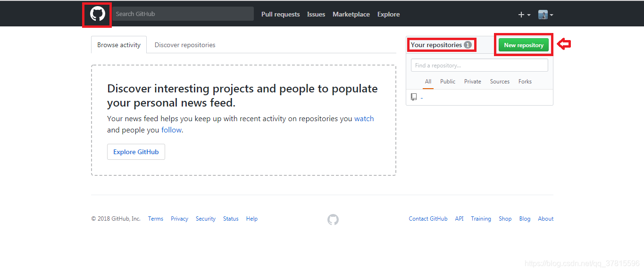Open the API footer link
This screenshot has width=644, height=272.
[459, 219]
